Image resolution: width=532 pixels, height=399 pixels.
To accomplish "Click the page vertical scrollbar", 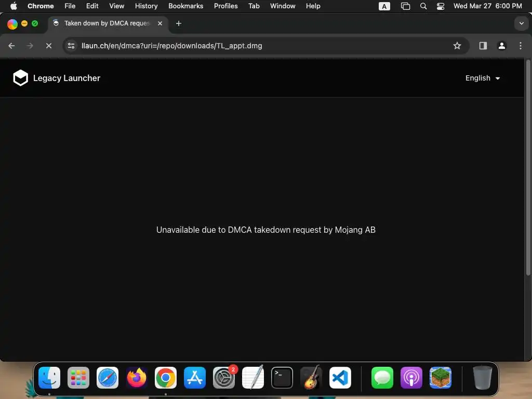I will (528, 168).
